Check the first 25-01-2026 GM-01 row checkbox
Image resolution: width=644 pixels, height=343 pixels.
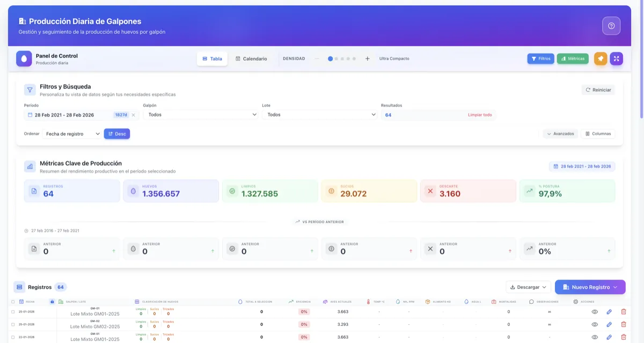[13, 311]
